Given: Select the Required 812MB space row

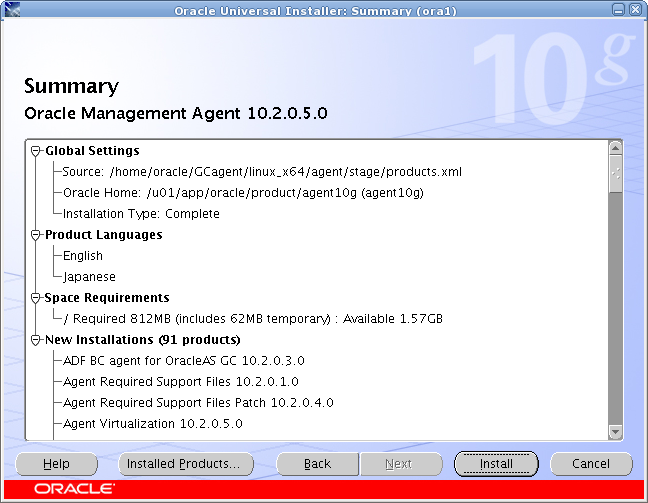Looking at the screenshot, I should pyautogui.click(x=253, y=319).
